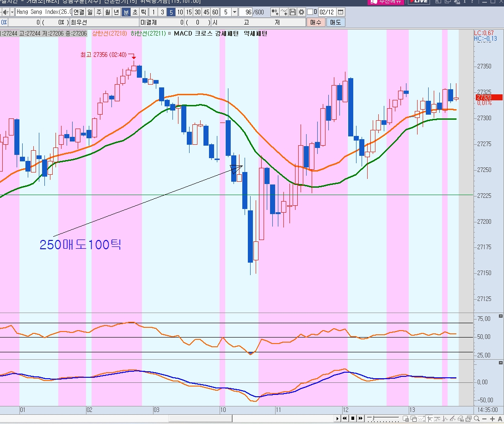504x424 pixels.
Task: Toggle the D checkbox beside date field
Action: [309, 12]
